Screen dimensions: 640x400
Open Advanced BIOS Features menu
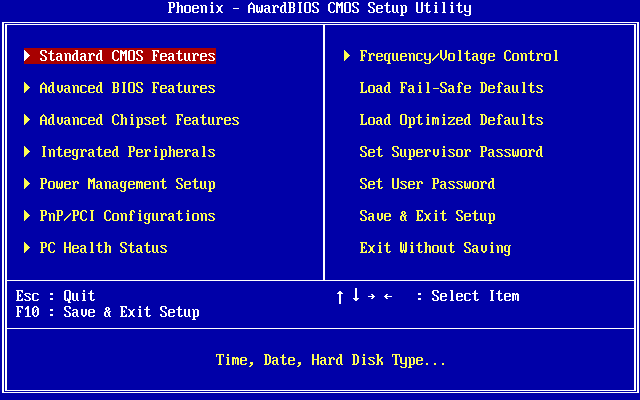127,88
